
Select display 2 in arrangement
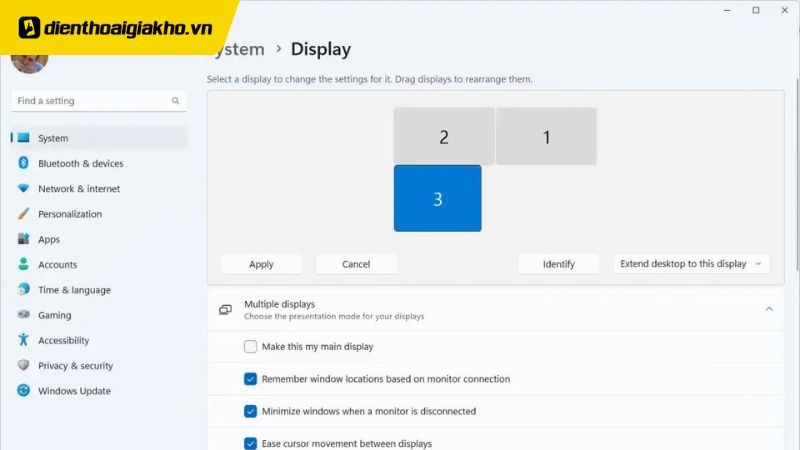point(444,136)
